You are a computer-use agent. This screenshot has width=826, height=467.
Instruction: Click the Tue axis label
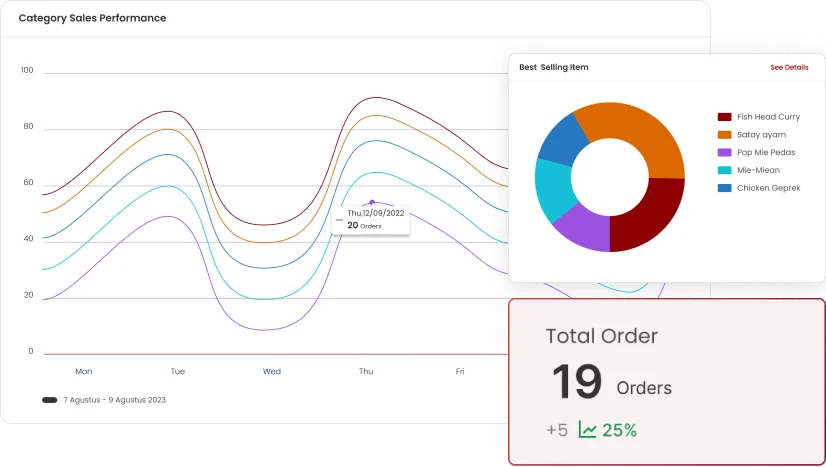click(x=178, y=372)
